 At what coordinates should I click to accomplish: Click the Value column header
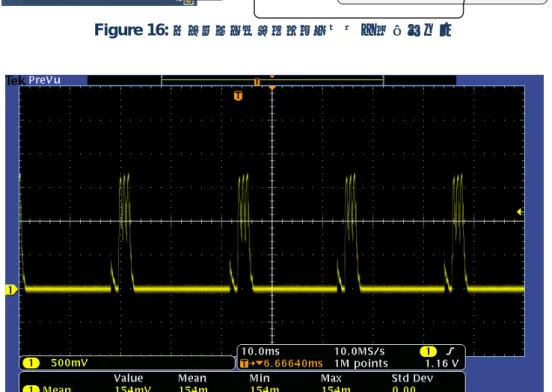click(128, 378)
